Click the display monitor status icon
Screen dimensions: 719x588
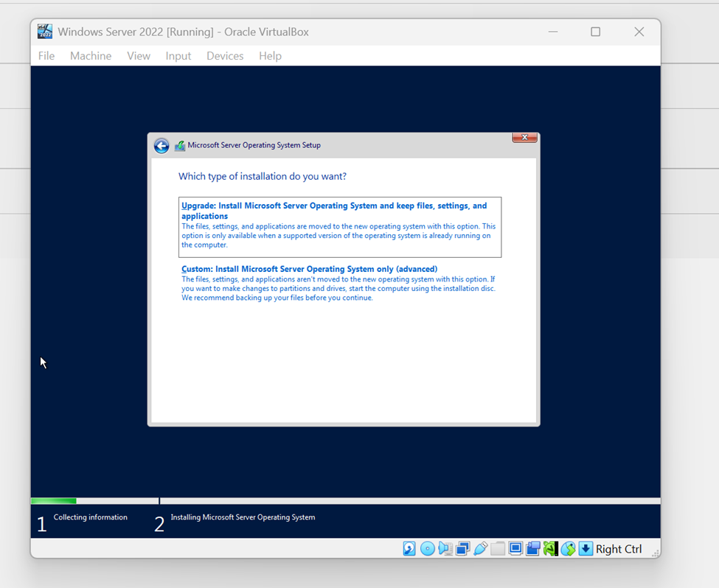(x=515, y=549)
